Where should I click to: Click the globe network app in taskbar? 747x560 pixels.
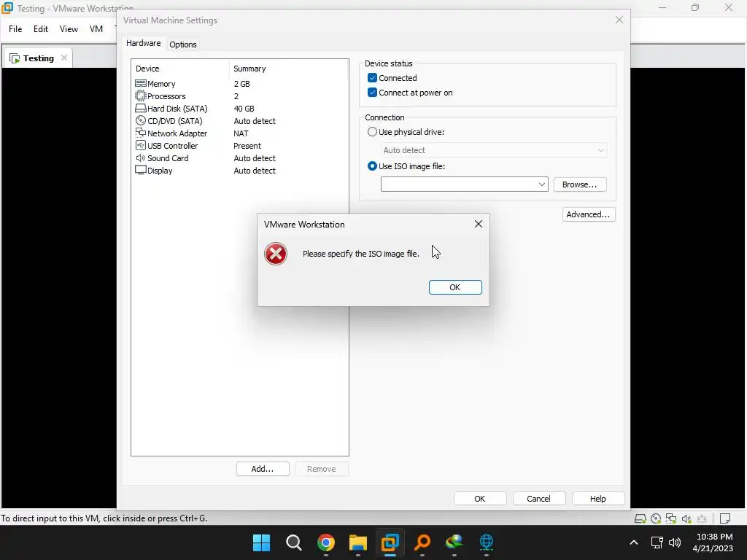(487, 542)
